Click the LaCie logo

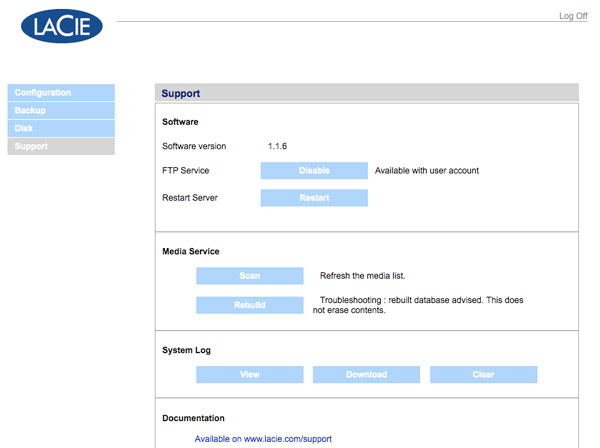62,26
